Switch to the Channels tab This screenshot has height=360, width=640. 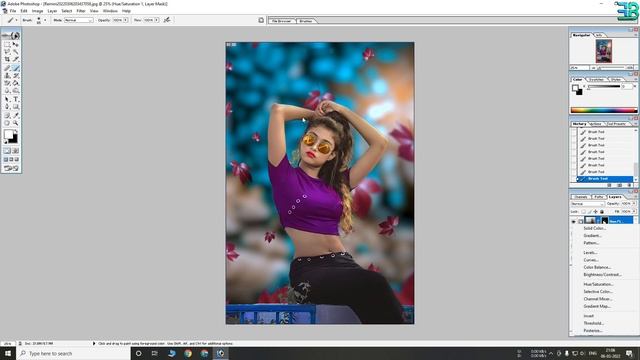(581, 197)
